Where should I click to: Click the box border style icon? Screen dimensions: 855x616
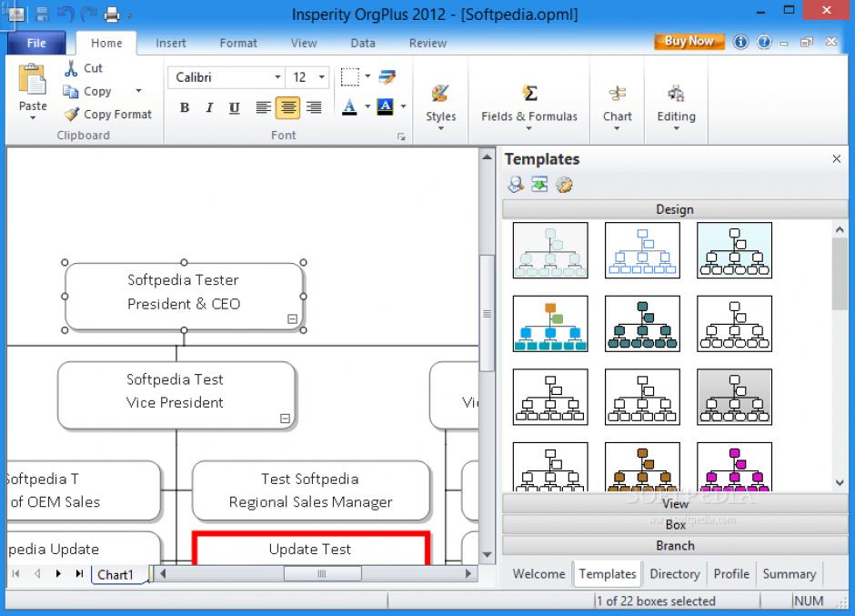[349, 77]
